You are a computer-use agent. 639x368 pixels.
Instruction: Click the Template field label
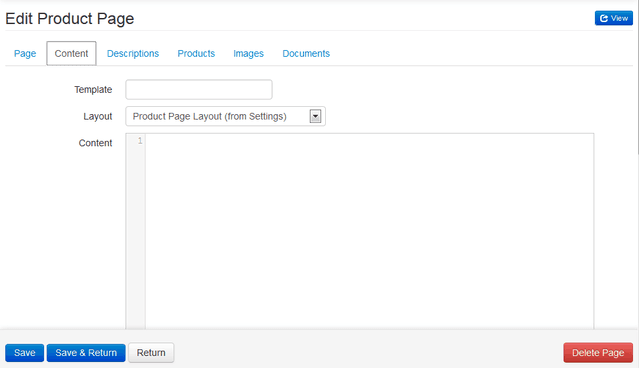tap(93, 90)
